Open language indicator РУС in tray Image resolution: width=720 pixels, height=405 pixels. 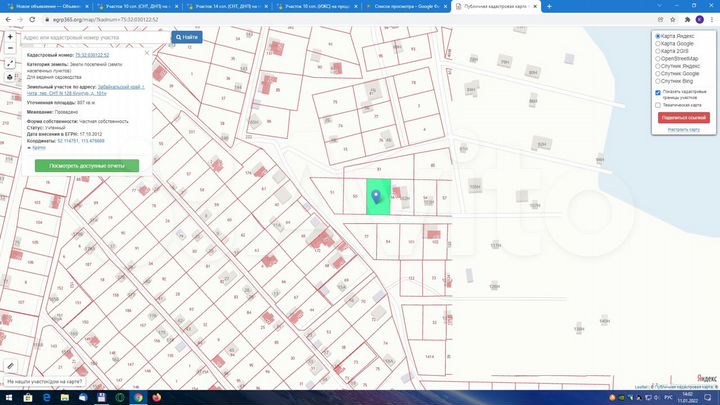[669, 398]
